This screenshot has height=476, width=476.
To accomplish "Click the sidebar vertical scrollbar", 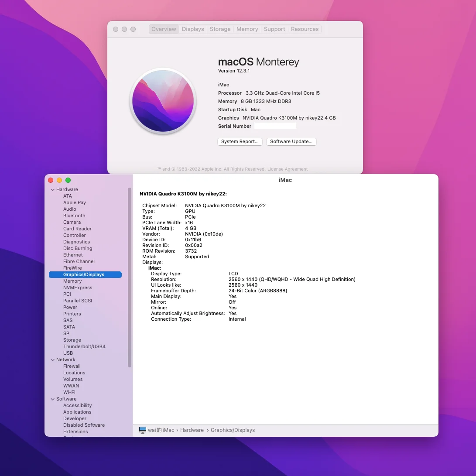I will click(130, 277).
